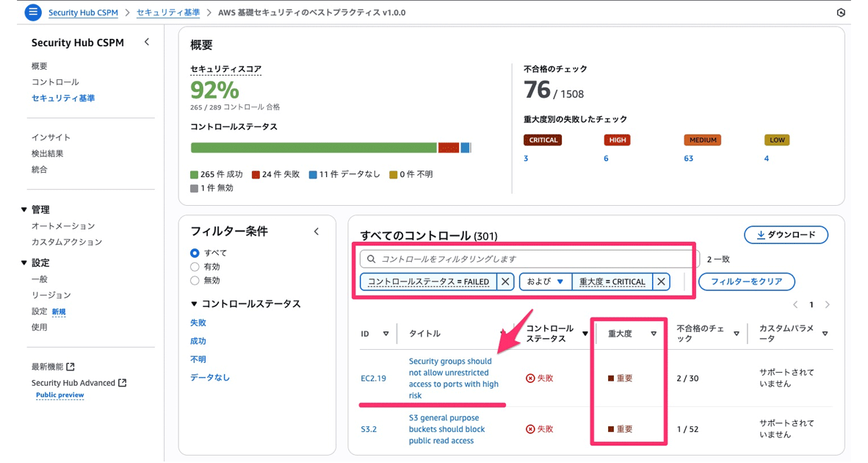Click inside the control filtering search field

pos(514,258)
